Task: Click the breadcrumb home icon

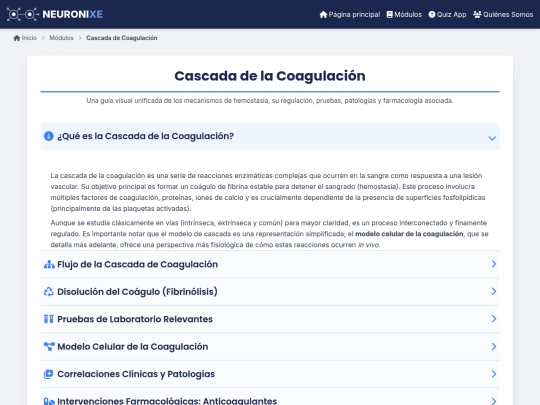Action: click(x=17, y=38)
